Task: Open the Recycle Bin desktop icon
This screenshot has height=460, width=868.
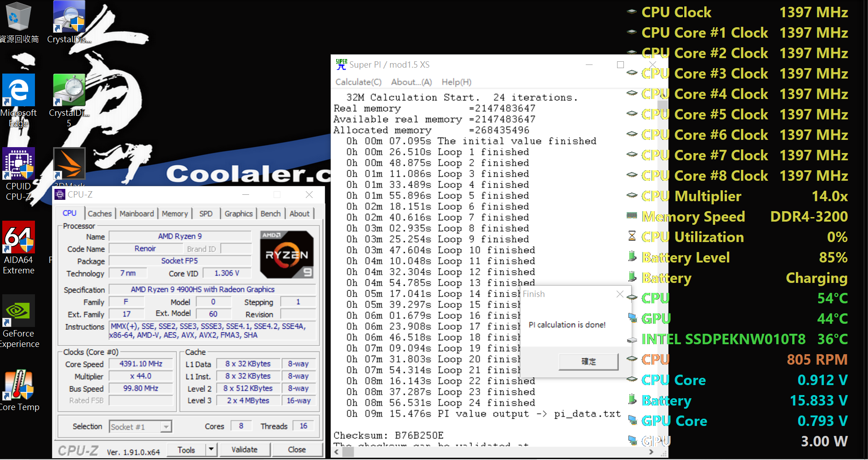Action: 19,23
